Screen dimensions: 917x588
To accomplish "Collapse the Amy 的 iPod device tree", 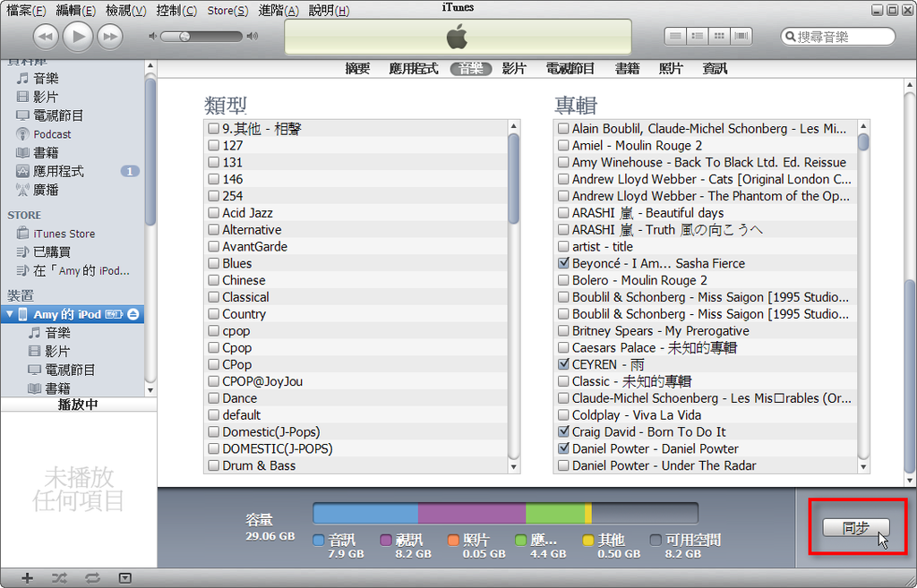I will (x=9, y=314).
